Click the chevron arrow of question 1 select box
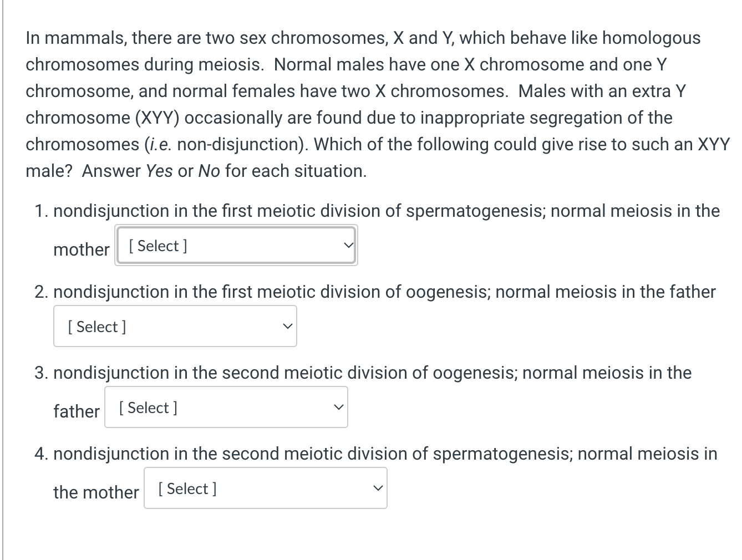 pyautogui.click(x=347, y=245)
